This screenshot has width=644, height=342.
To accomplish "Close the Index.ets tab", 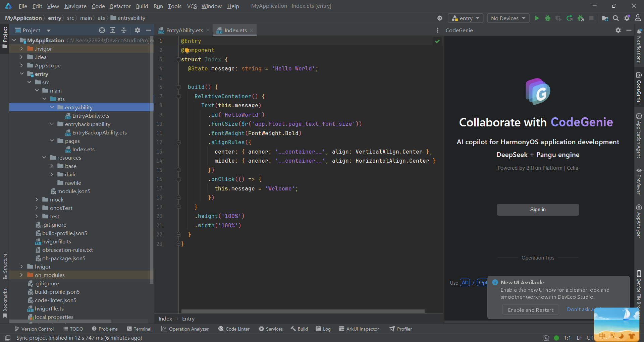I will (x=252, y=30).
